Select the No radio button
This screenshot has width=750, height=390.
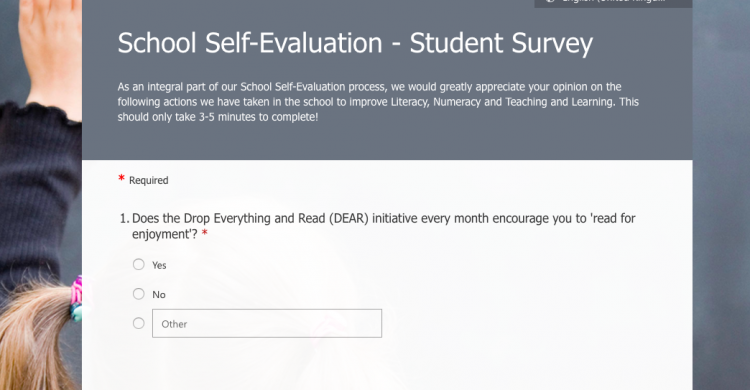pos(139,294)
